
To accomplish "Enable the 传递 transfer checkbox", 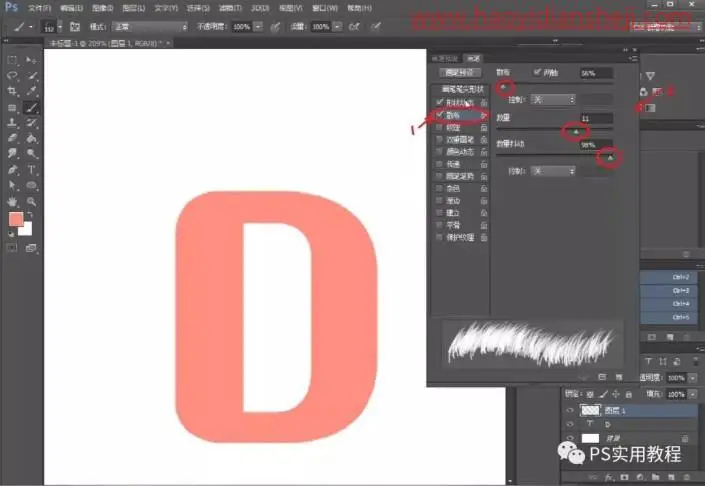I will (x=439, y=164).
